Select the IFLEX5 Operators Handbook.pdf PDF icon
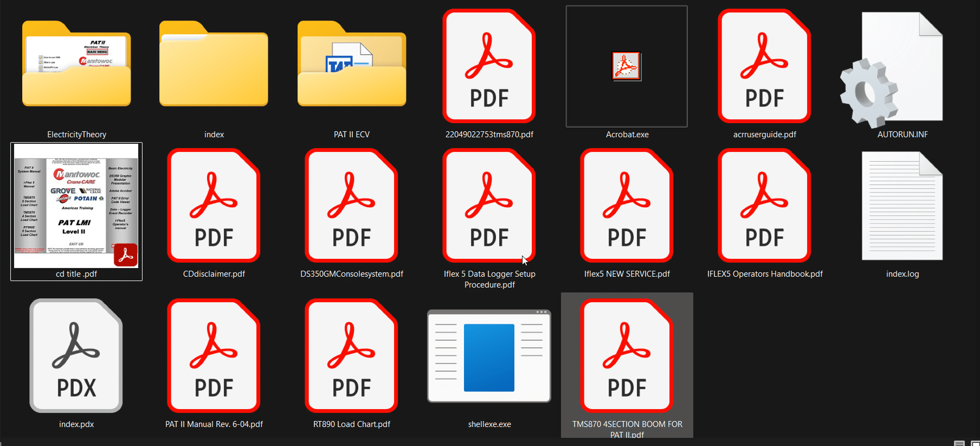Viewport: 980px width, 446px height. click(765, 206)
